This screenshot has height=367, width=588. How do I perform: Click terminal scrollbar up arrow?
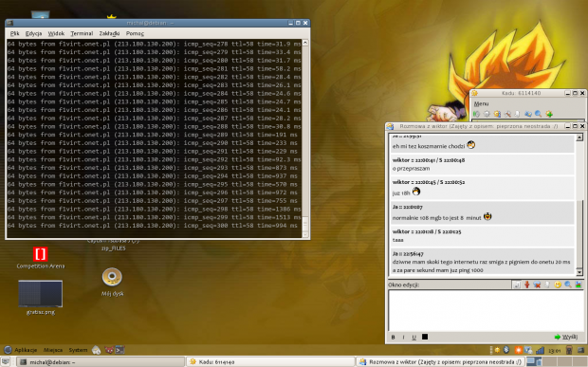pyautogui.click(x=305, y=43)
